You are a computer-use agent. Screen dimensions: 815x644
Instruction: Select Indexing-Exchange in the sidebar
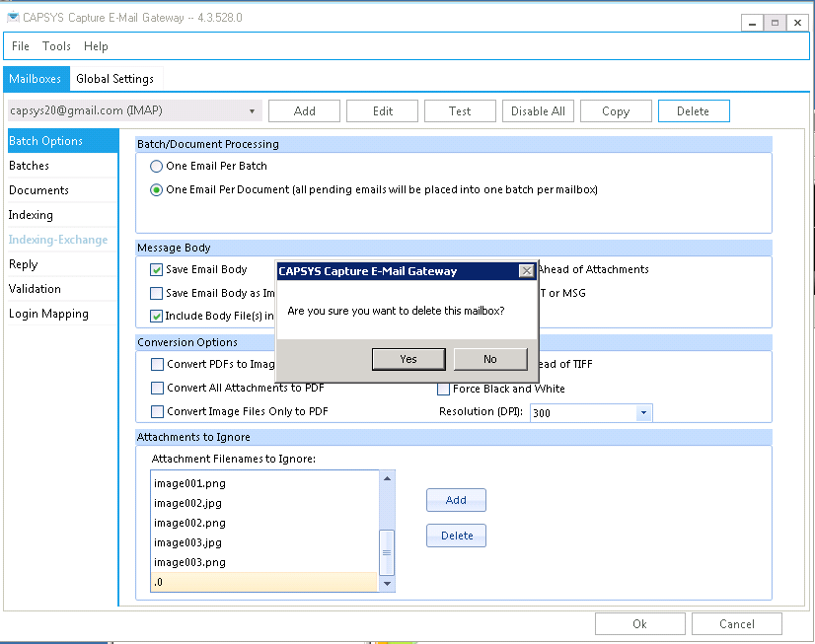63,240
